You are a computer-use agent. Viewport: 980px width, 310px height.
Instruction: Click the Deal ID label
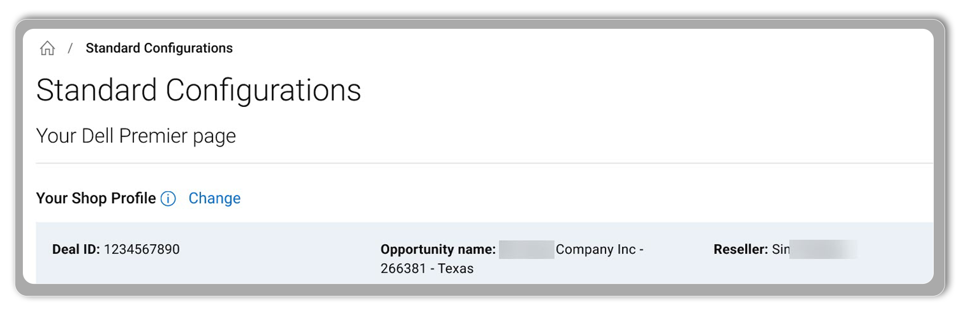coord(76,250)
